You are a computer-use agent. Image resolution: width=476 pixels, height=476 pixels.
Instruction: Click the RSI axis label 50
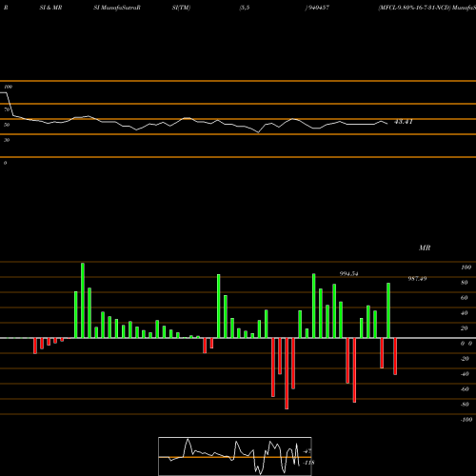[7, 125]
